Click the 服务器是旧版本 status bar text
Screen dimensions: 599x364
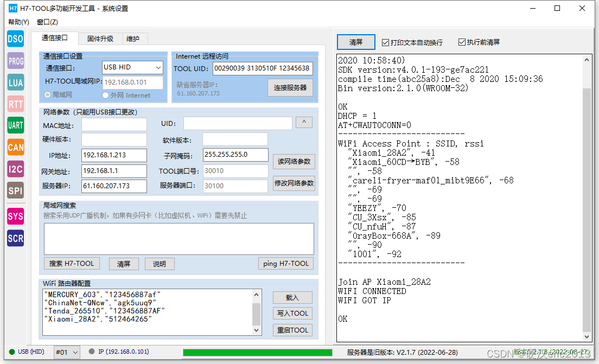click(402, 353)
